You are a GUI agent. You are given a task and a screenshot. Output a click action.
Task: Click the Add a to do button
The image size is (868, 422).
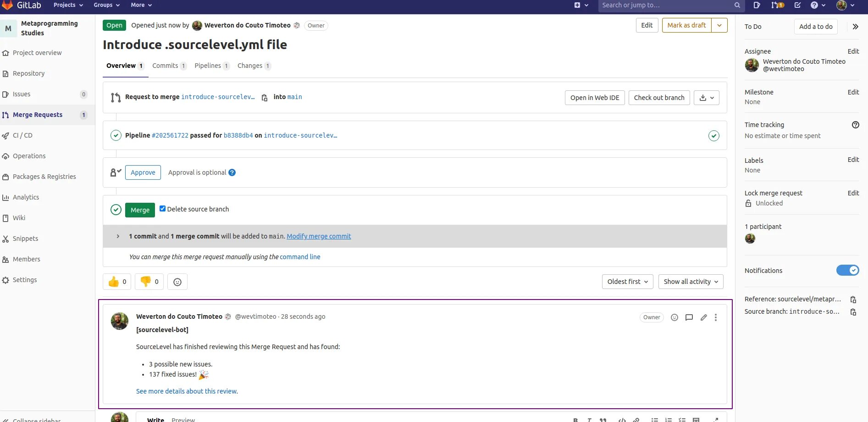pyautogui.click(x=816, y=27)
